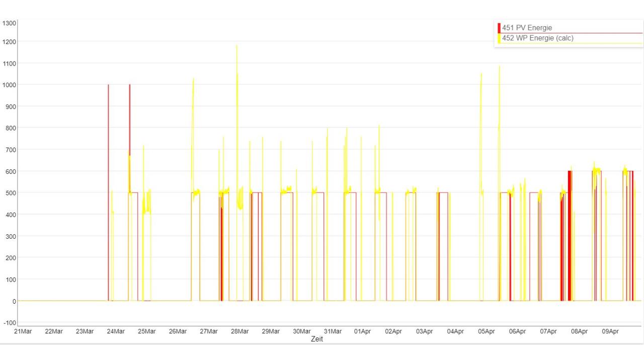
Task: Click the 21Mar date label
Action: (x=23, y=331)
